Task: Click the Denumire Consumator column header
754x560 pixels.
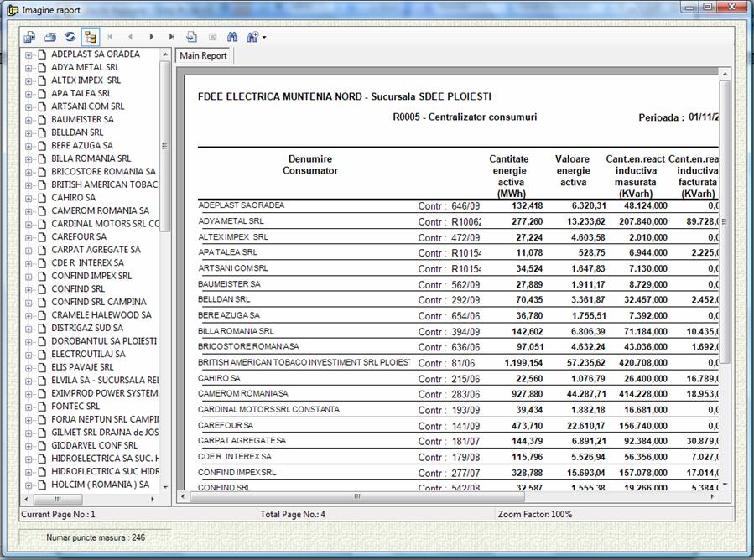Action: coord(310,164)
